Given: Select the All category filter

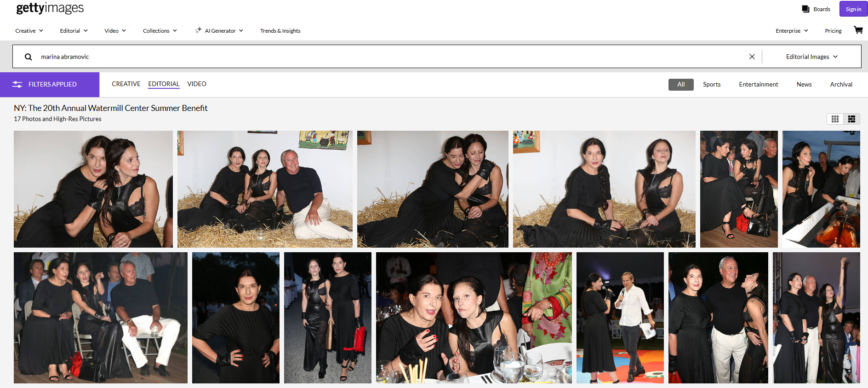Looking at the screenshot, I should 680,85.
